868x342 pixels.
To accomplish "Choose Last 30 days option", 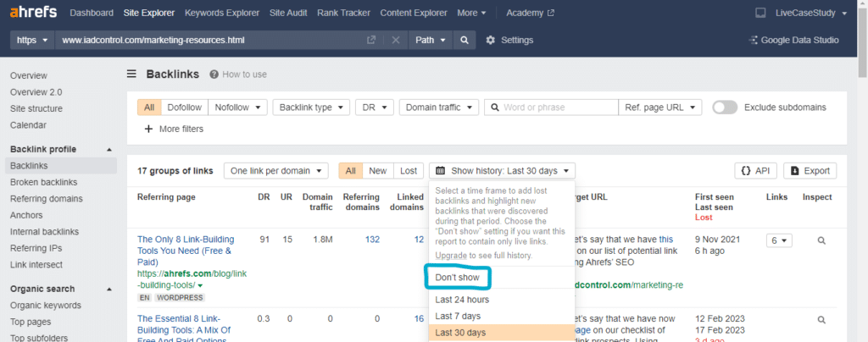I will (502, 333).
